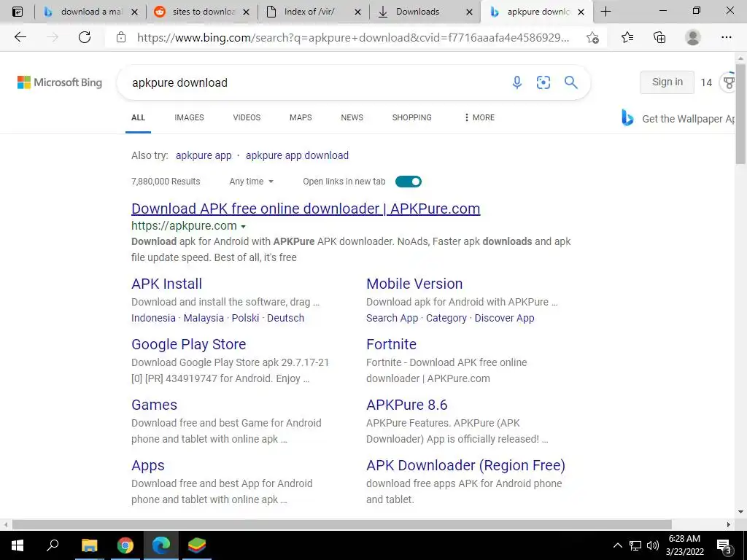Viewport: 747px width, 560px height.
Task: Open 'Download APK free online downloader' result
Action: 306,209
